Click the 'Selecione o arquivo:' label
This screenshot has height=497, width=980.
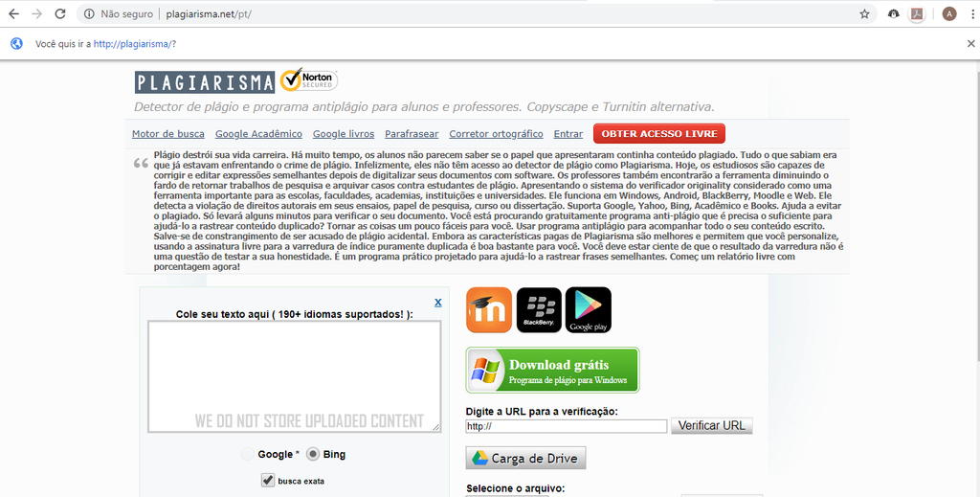coord(516,488)
